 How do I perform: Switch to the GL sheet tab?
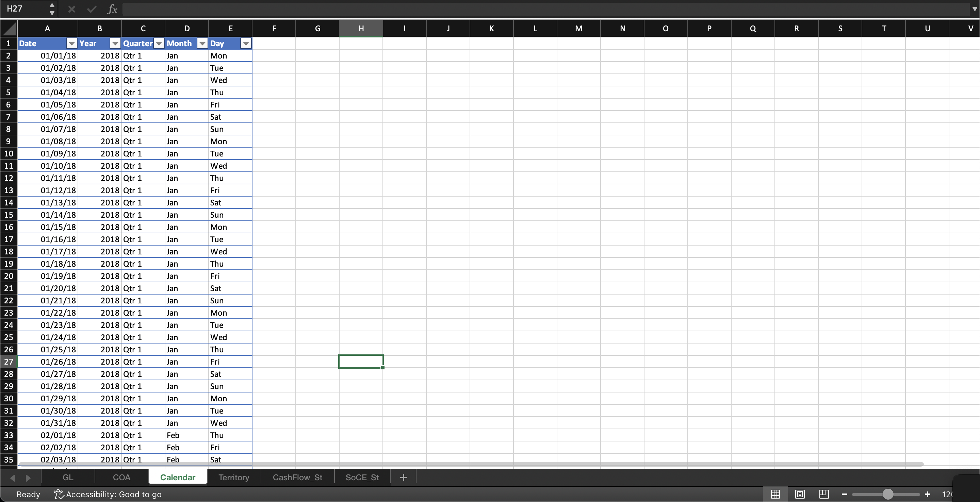point(68,477)
